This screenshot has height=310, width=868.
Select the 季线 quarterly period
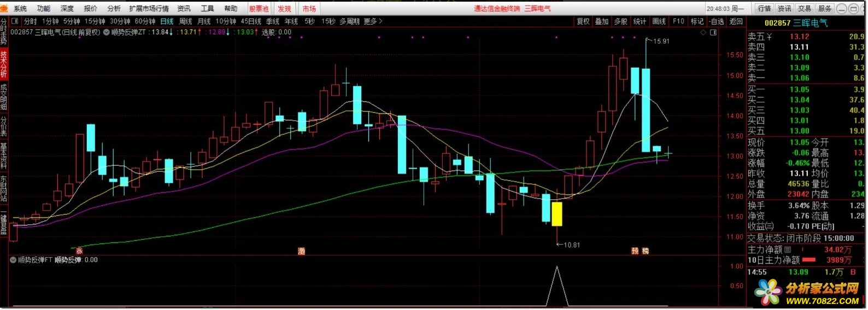pos(273,21)
